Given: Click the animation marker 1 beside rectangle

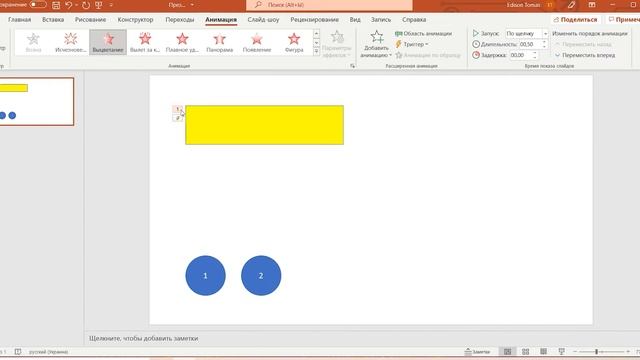Looking at the screenshot, I should tap(178, 109).
